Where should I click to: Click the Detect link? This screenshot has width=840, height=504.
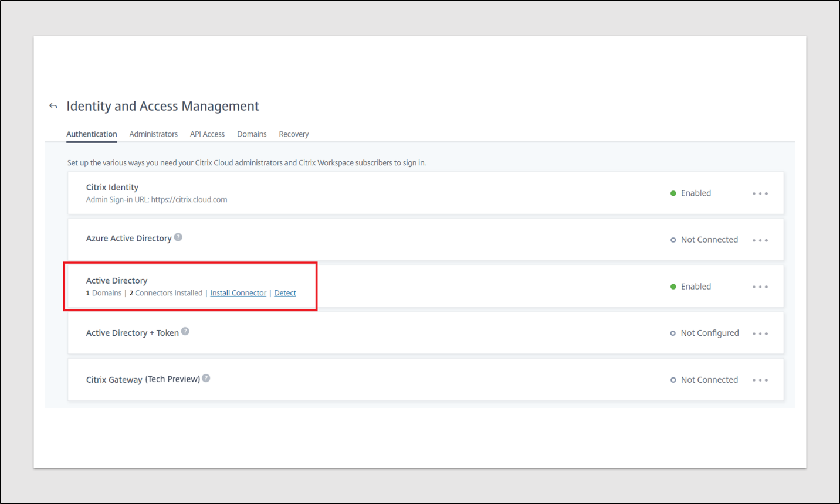point(285,293)
